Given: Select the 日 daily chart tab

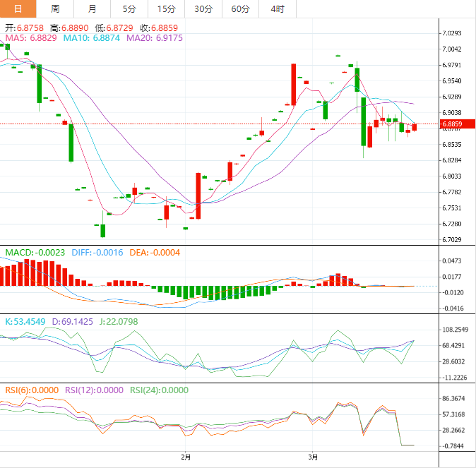Looking at the screenshot, I should 18,8.
